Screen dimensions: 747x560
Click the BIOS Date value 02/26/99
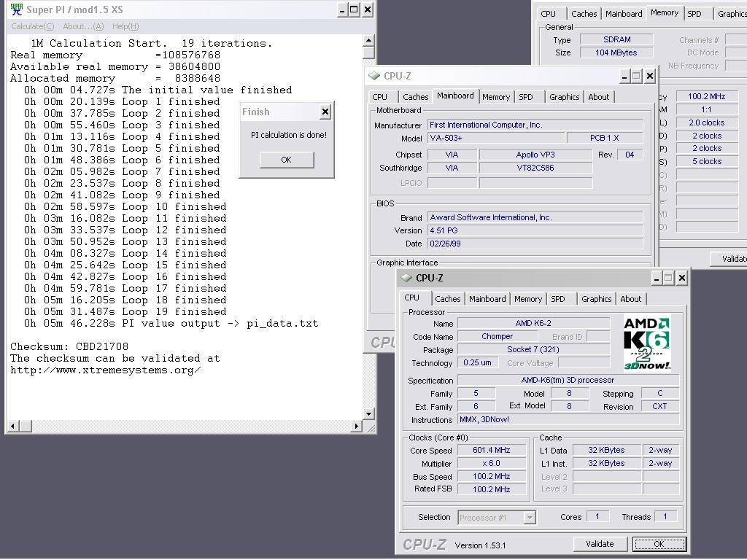[535, 244]
